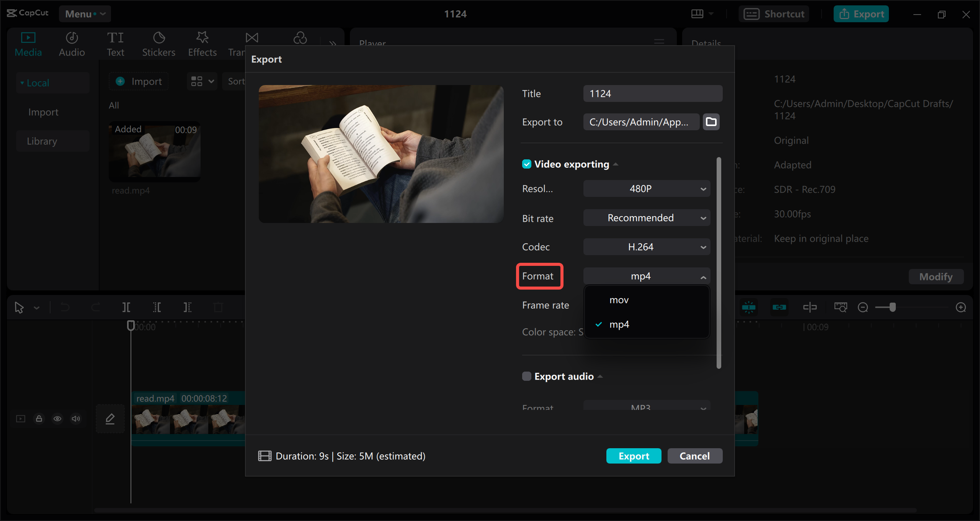Select the Split clip icon
The height and width of the screenshot is (521, 980).
(126, 307)
